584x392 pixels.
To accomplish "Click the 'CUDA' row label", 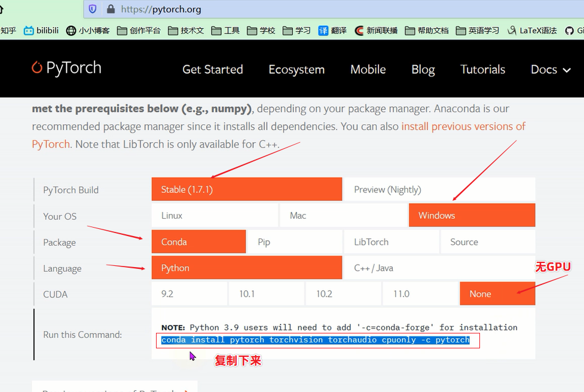I will click(x=55, y=295).
